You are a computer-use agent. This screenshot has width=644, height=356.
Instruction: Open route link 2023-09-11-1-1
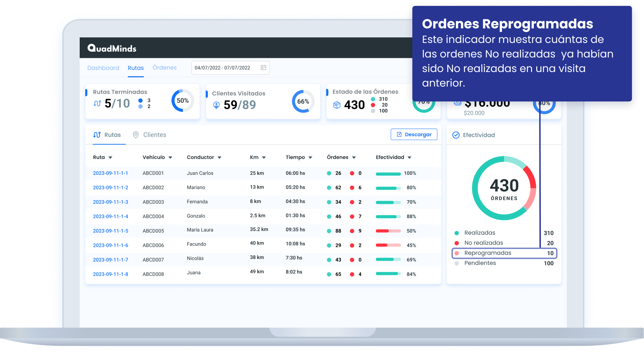coord(111,173)
